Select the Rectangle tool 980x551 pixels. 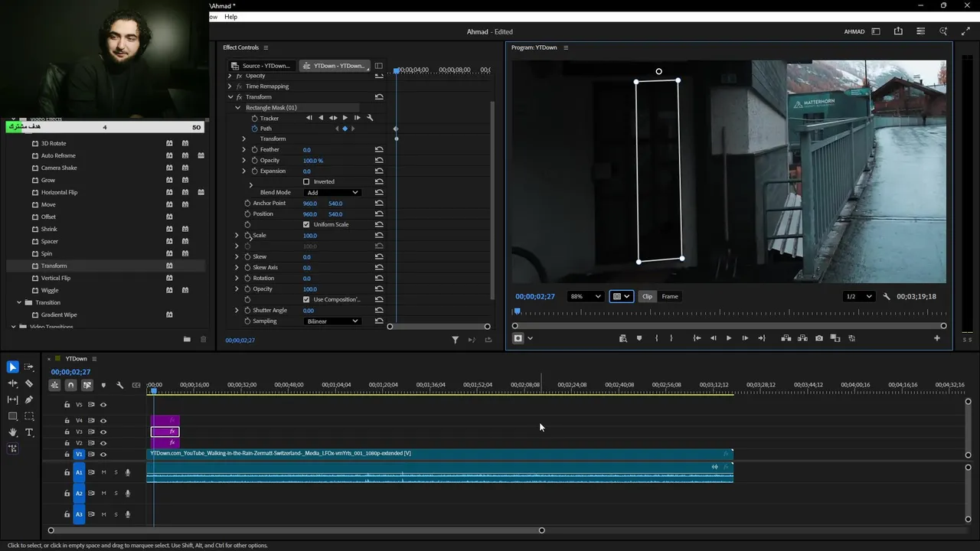click(x=12, y=416)
